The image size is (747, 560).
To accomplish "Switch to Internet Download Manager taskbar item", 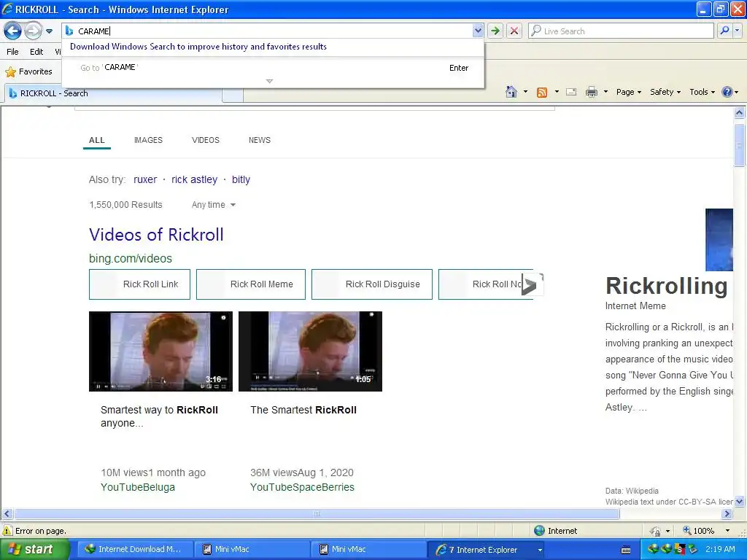I will pos(135,550).
